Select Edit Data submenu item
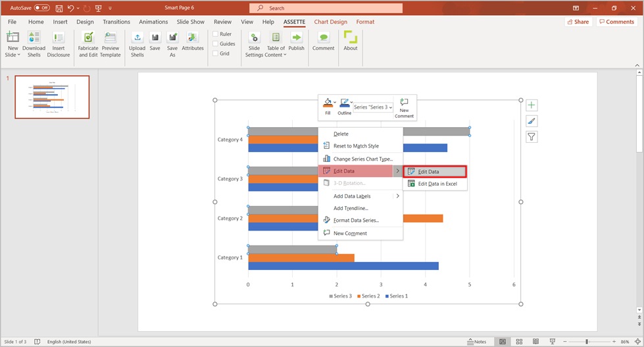Screen dimensions: 644x347 435,171
